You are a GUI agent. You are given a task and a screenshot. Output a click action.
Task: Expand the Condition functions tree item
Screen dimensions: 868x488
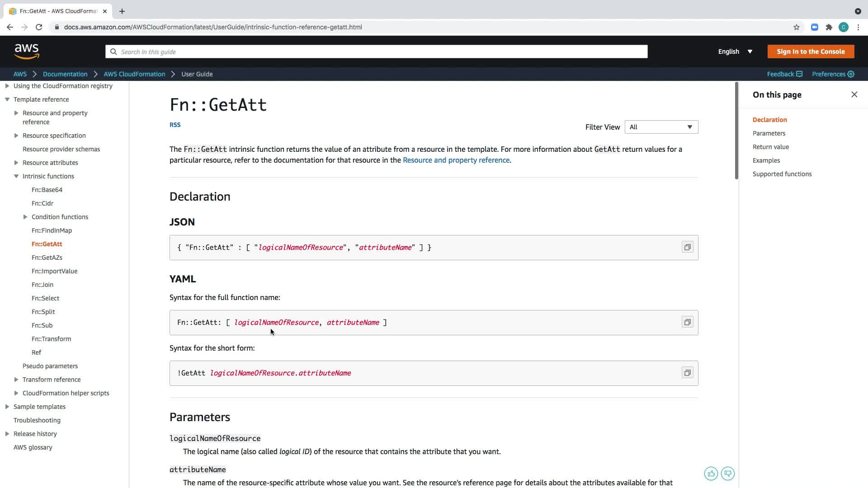[x=25, y=217]
